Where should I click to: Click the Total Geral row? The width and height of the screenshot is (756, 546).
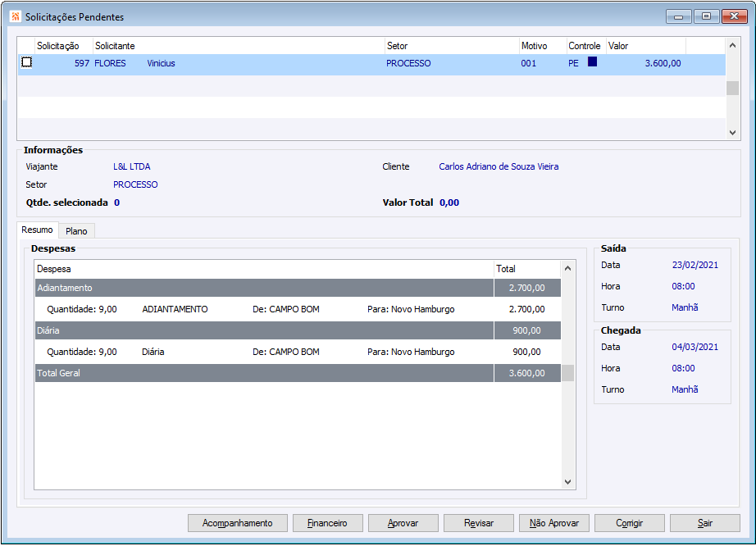click(x=298, y=373)
